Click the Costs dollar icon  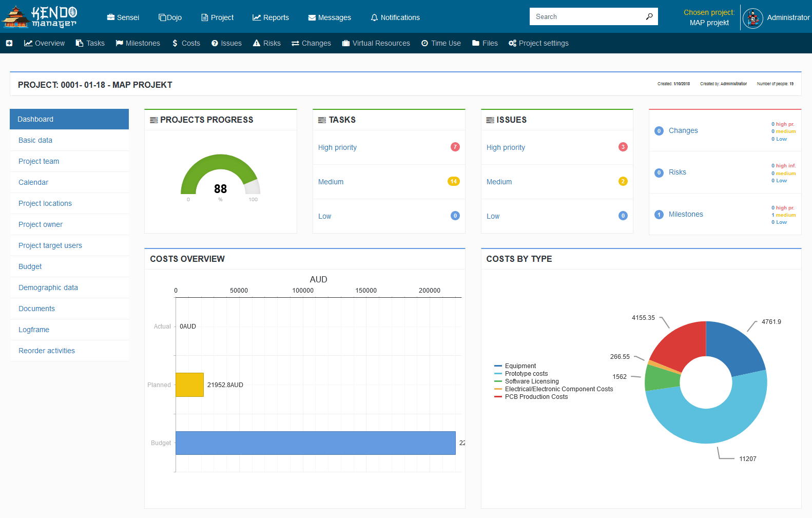175,43
